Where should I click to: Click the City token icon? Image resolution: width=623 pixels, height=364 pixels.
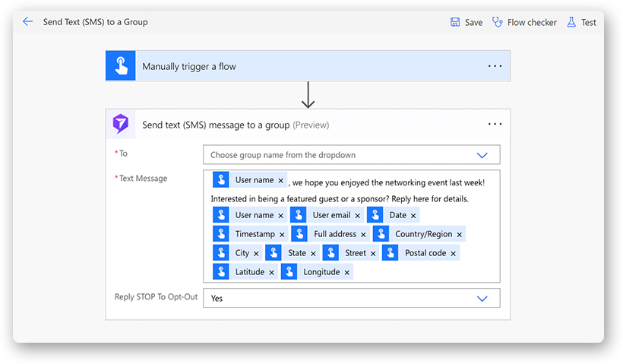220,253
